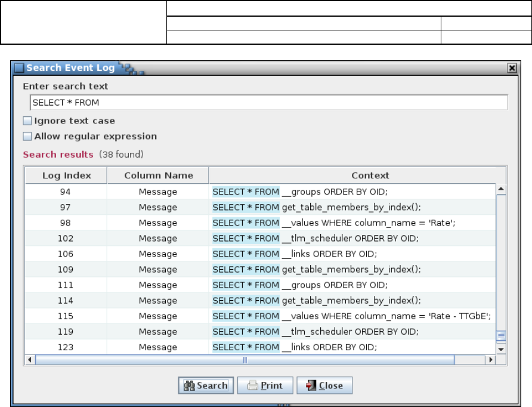The image size is (532, 407).
Task: Click the horizontal scrollbar right arrow
Action: [x=490, y=360]
